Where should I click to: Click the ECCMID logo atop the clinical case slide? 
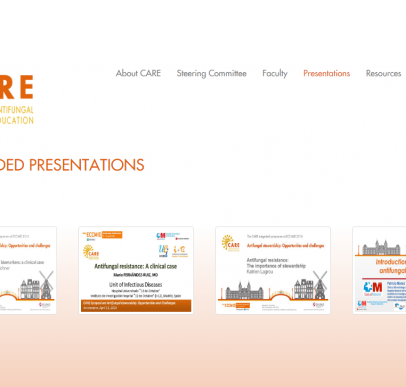[x=102, y=235]
